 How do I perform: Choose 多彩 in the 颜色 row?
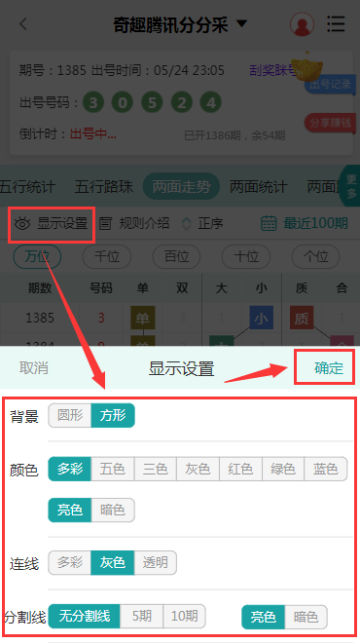[70, 469]
